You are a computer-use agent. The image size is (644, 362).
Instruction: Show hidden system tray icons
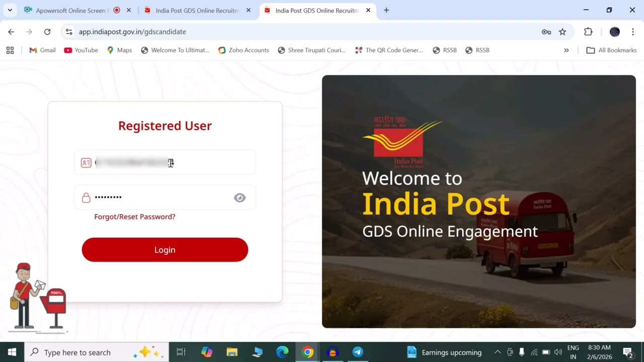pyautogui.click(x=498, y=352)
